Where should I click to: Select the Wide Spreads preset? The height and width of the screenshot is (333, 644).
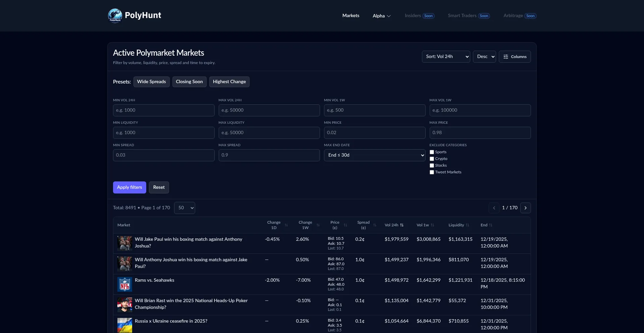click(x=151, y=82)
